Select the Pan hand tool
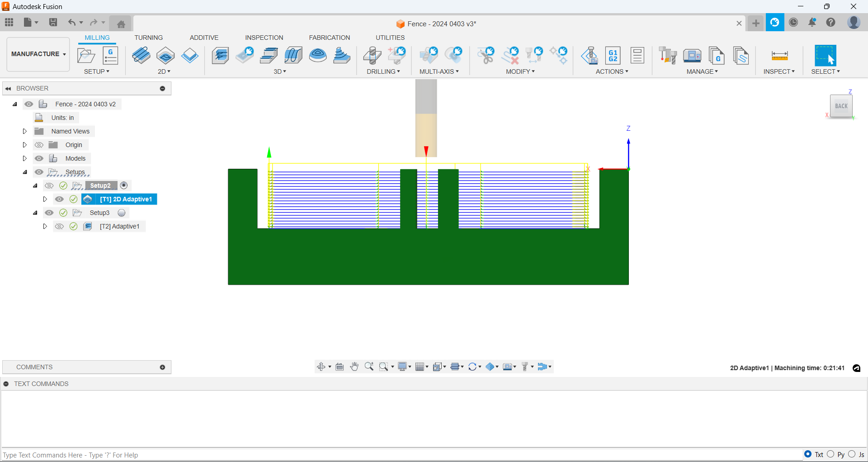This screenshot has height=462, width=868. pos(354,367)
